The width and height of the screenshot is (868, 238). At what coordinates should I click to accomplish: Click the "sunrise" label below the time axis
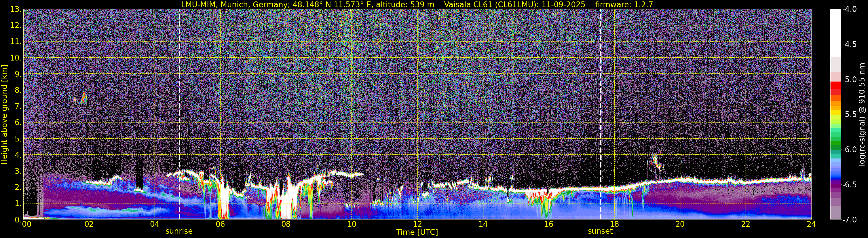point(179,231)
